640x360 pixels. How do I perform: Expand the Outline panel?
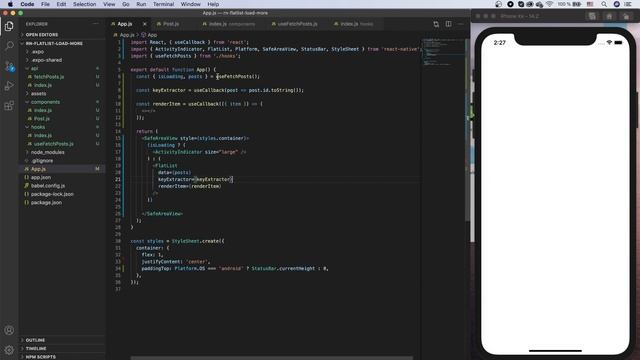[62, 340]
